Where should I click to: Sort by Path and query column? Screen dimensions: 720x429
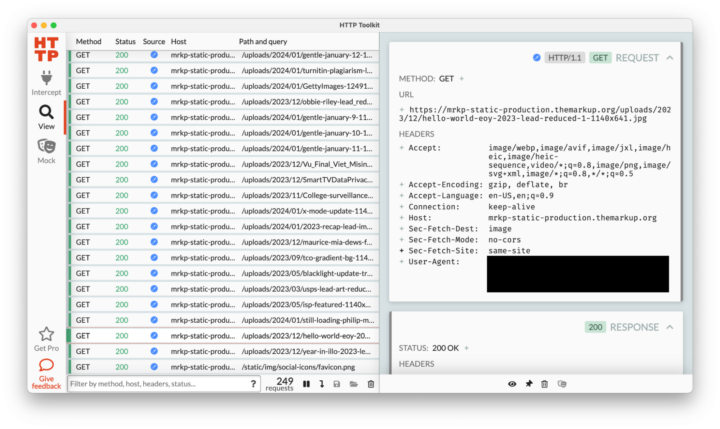[x=263, y=41]
